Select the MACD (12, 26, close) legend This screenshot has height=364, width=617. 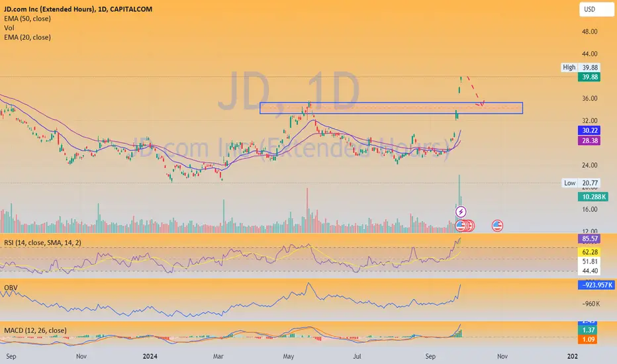[35, 330]
